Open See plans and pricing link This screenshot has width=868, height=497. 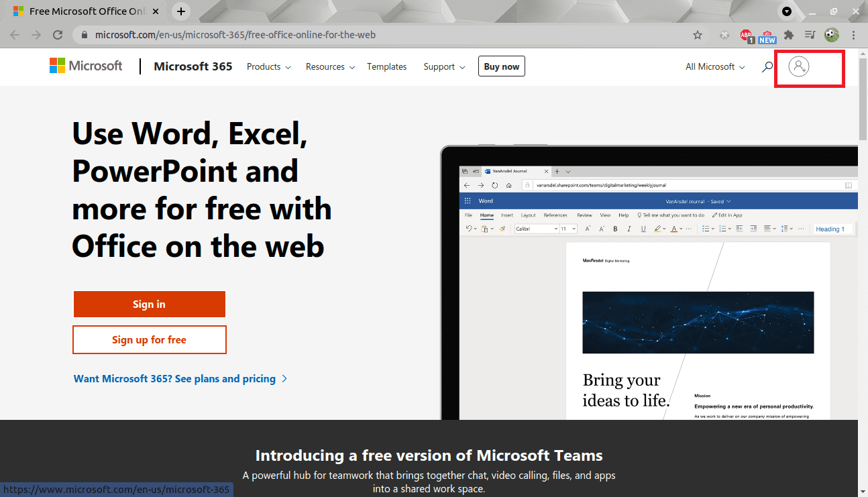coord(180,378)
